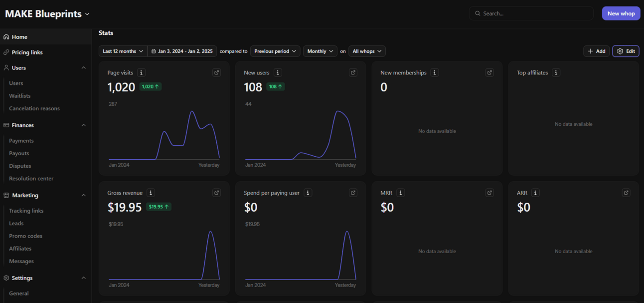Open ARR card expand icon
This screenshot has height=303, width=644.
(x=626, y=193)
